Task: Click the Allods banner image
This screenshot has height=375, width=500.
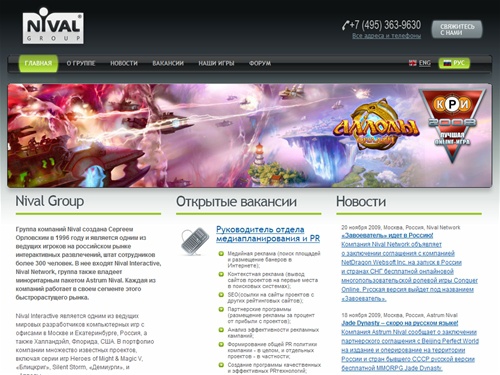Action: (249, 135)
